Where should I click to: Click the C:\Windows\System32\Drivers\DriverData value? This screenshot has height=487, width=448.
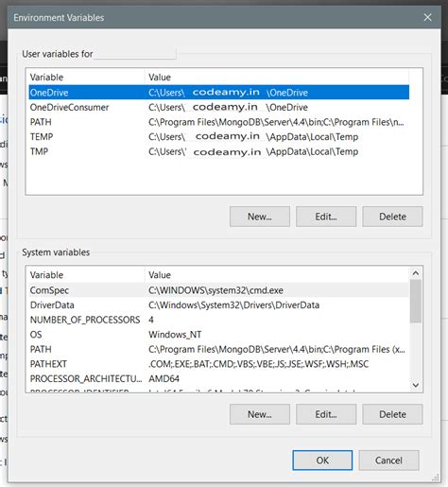233,305
